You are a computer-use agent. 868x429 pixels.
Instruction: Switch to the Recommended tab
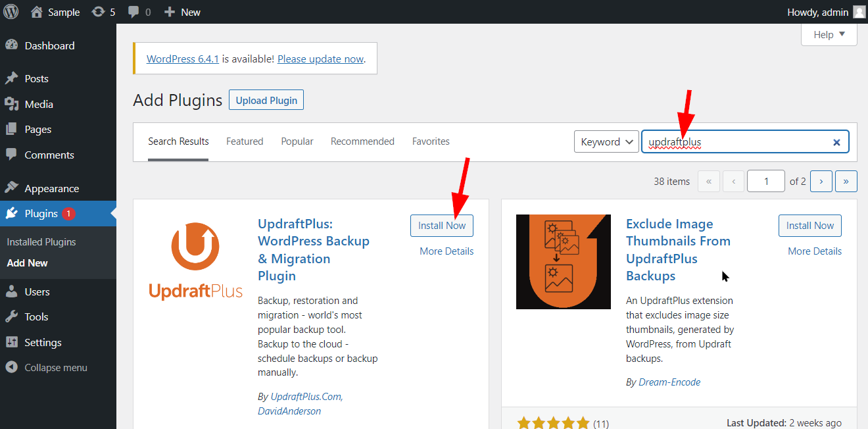[x=362, y=141]
